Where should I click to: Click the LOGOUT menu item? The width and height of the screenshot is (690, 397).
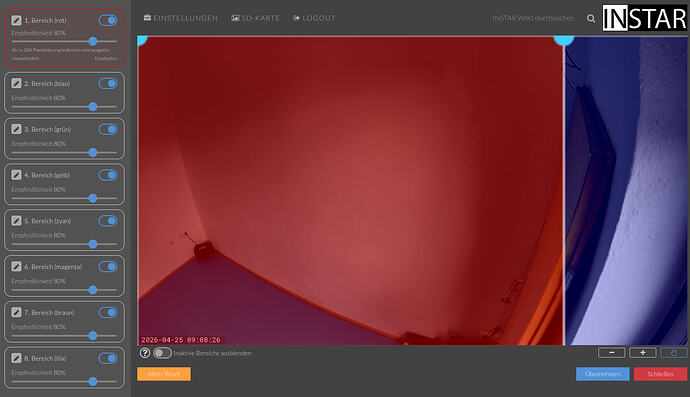(314, 18)
